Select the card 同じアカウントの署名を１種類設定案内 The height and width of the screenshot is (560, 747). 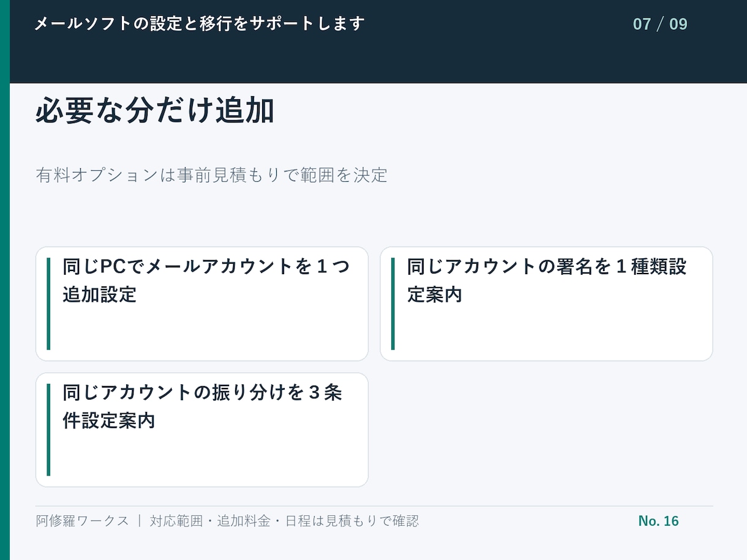click(547, 304)
